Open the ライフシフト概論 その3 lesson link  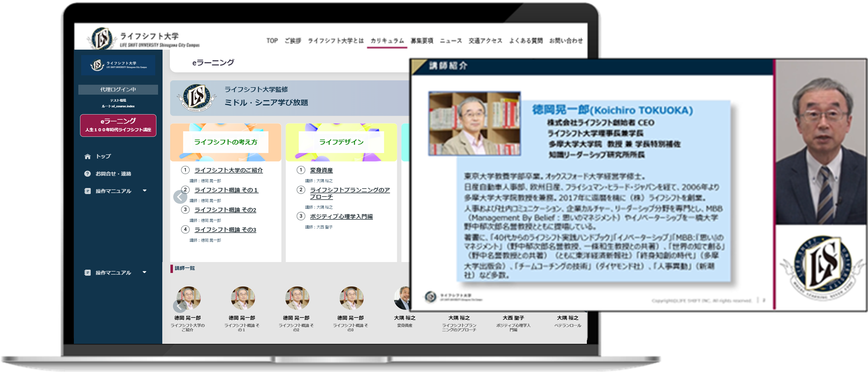[x=225, y=230]
